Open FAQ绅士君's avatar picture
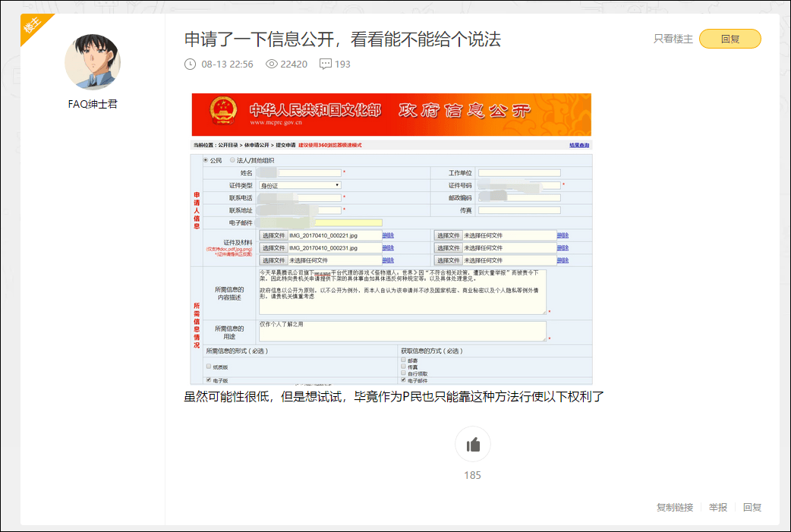This screenshot has width=791, height=532. click(93, 62)
